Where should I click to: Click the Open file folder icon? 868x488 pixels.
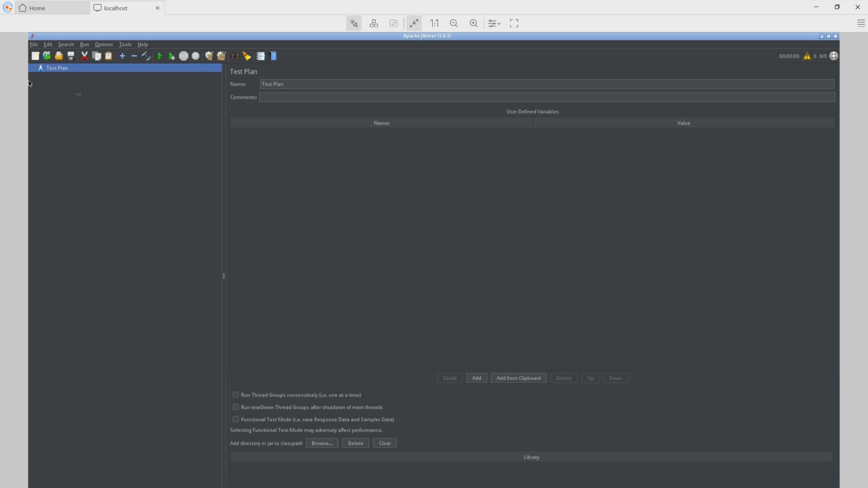(59, 56)
